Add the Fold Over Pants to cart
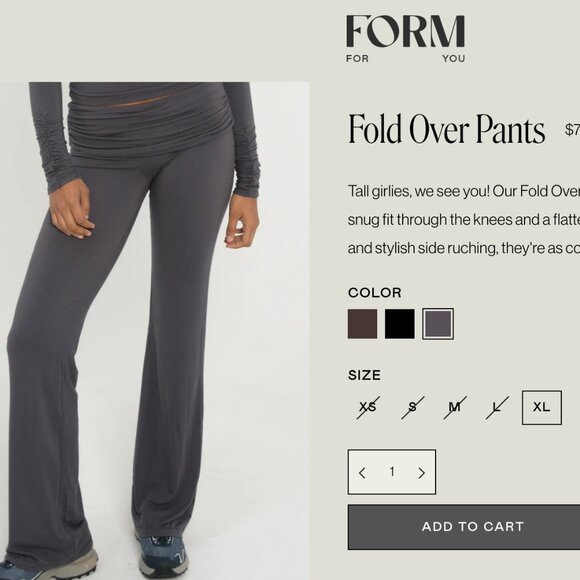This screenshot has width=580, height=580. tap(464, 527)
